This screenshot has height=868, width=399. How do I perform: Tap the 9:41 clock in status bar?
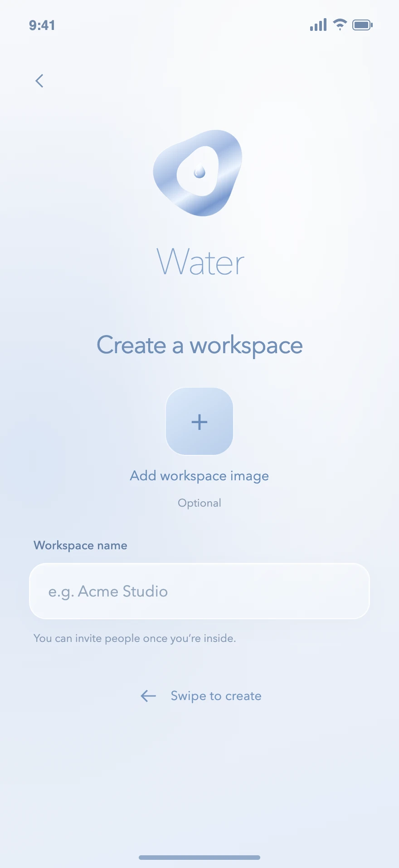[x=42, y=25]
